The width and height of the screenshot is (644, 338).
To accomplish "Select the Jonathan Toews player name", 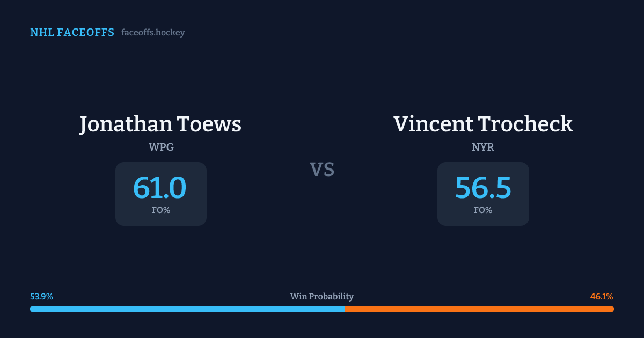I will pyautogui.click(x=160, y=124).
